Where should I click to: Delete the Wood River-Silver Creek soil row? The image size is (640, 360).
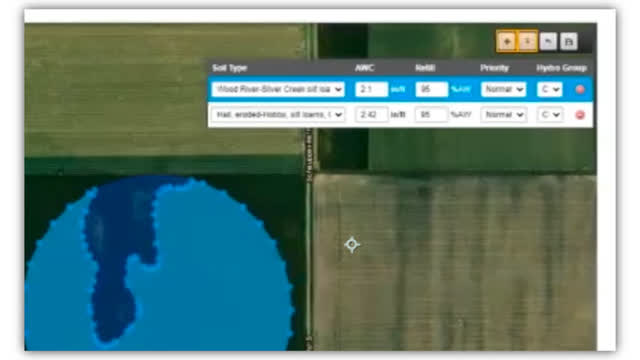[x=580, y=89]
